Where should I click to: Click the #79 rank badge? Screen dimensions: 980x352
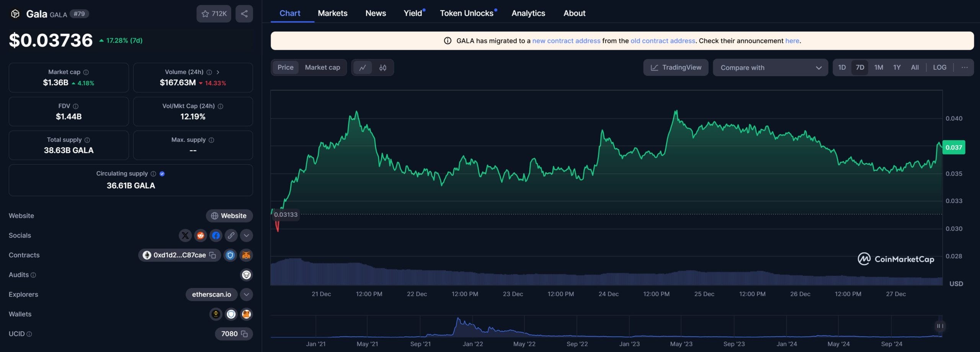click(x=79, y=14)
